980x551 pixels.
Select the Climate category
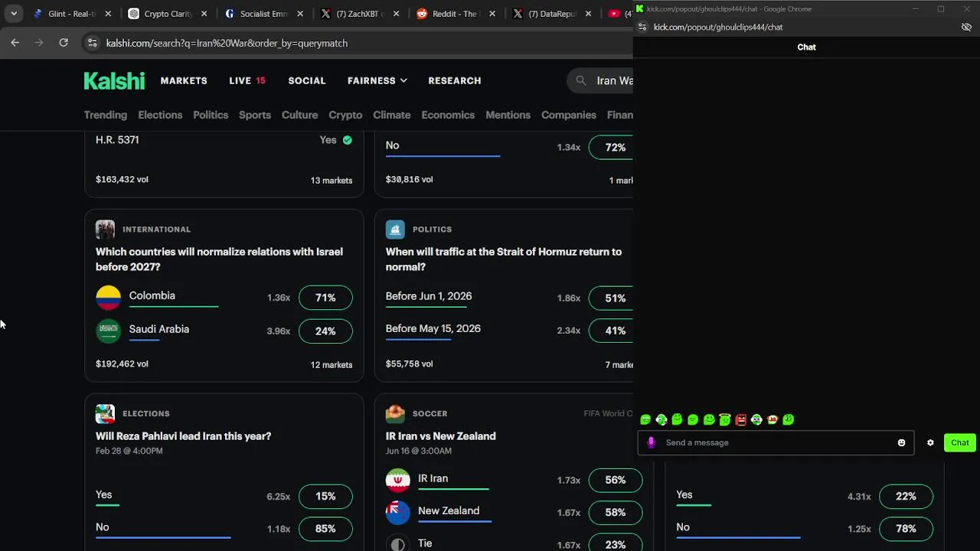click(x=392, y=115)
